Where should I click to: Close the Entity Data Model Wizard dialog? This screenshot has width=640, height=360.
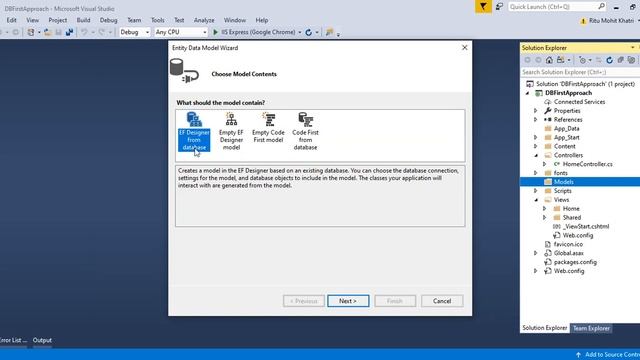coord(464,48)
